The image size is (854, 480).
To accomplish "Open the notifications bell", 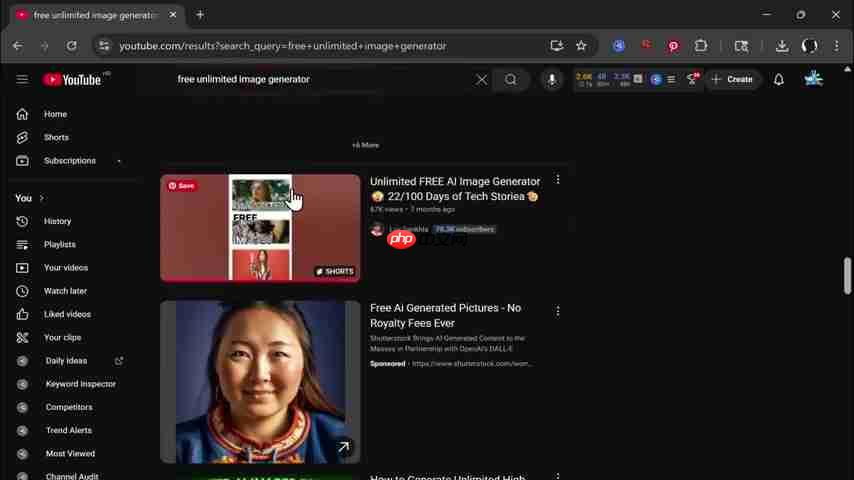I will point(779,80).
